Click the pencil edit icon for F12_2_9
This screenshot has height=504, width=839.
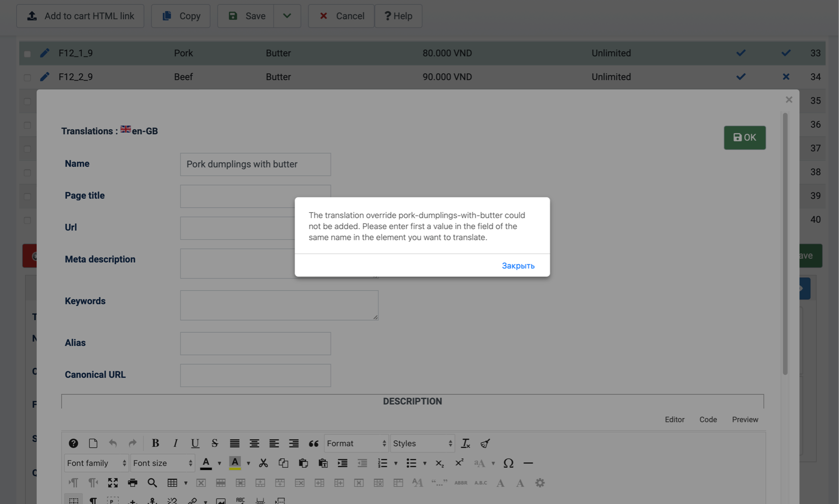(x=44, y=77)
